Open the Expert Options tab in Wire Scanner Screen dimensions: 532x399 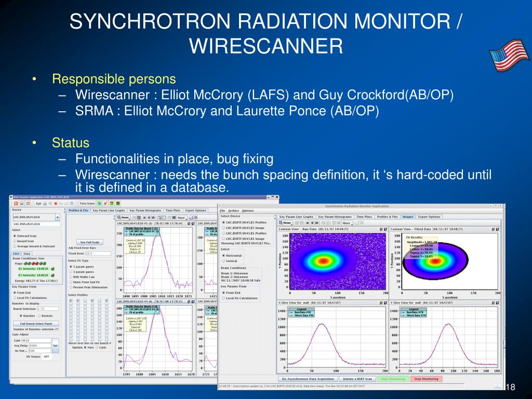click(195, 210)
